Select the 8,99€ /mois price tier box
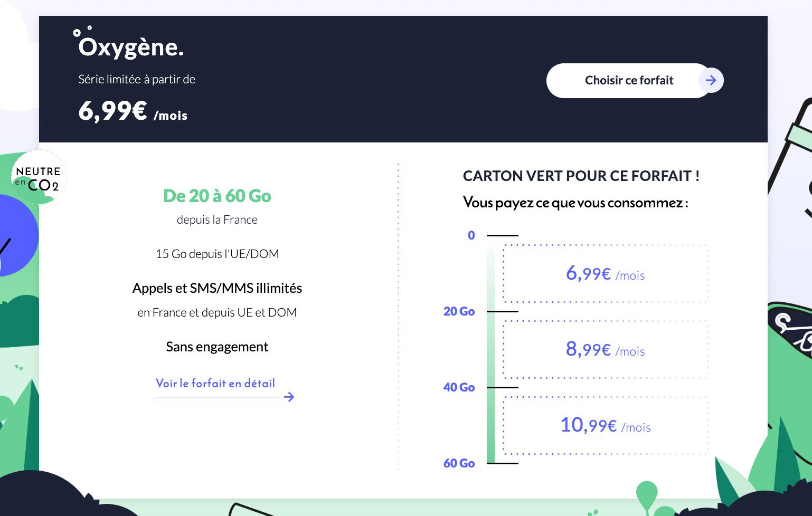The width and height of the screenshot is (812, 516). coord(605,349)
